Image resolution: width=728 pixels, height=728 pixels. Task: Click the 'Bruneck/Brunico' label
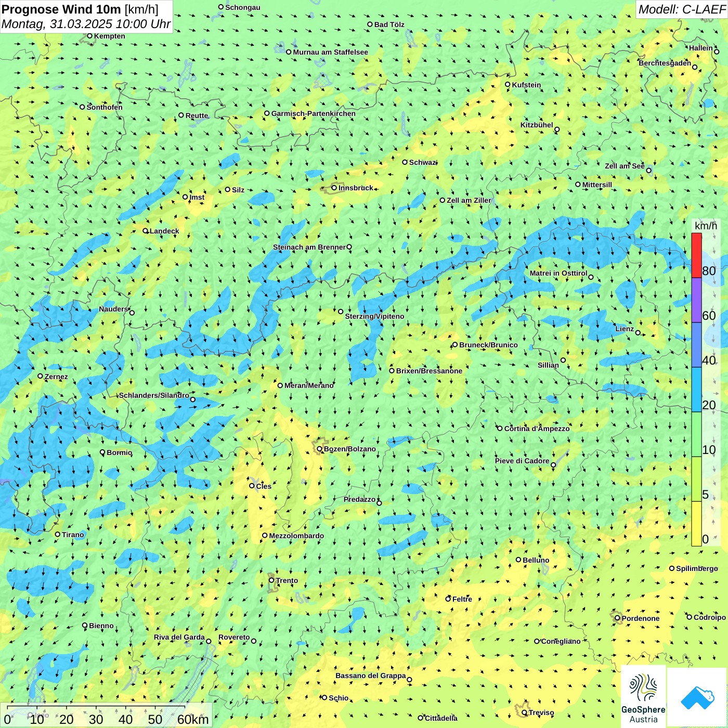pyautogui.click(x=488, y=345)
